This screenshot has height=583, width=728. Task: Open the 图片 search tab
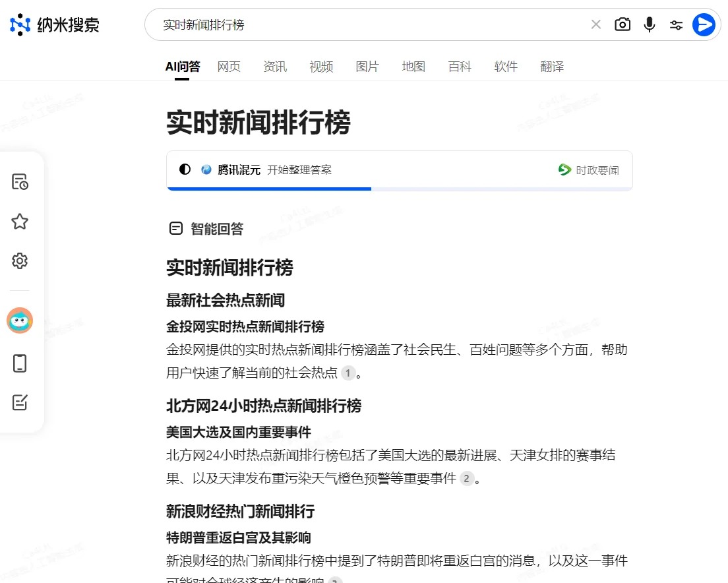[367, 66]
